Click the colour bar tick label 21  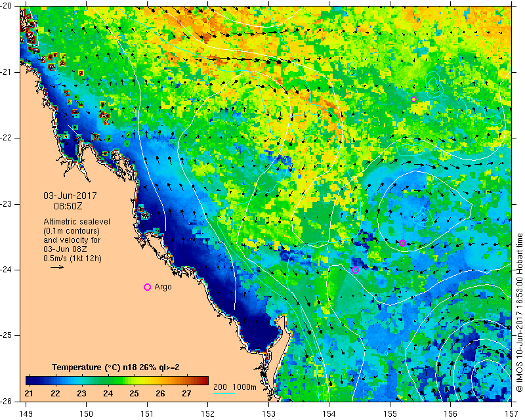(29, 393)
